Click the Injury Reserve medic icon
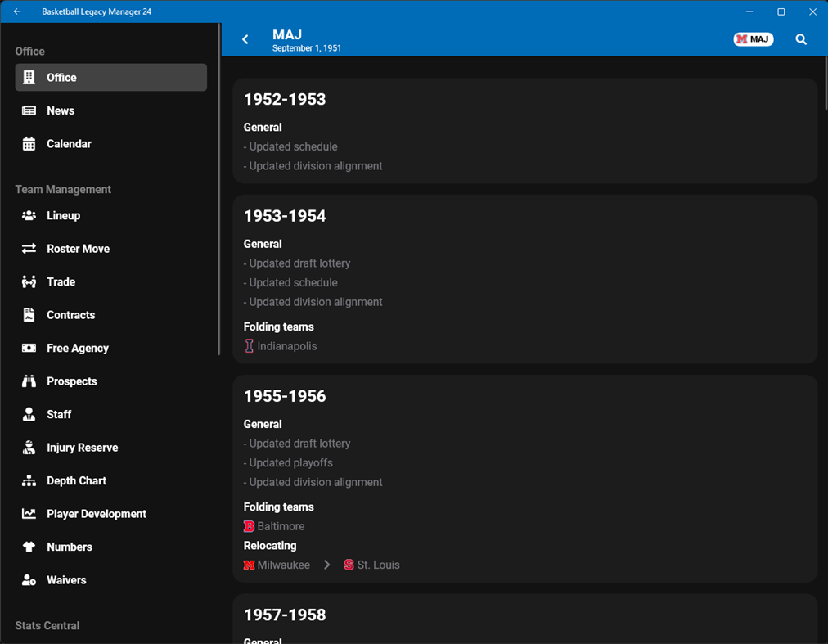The height and width of the screenshot is (644, 828). pos(29,448)
